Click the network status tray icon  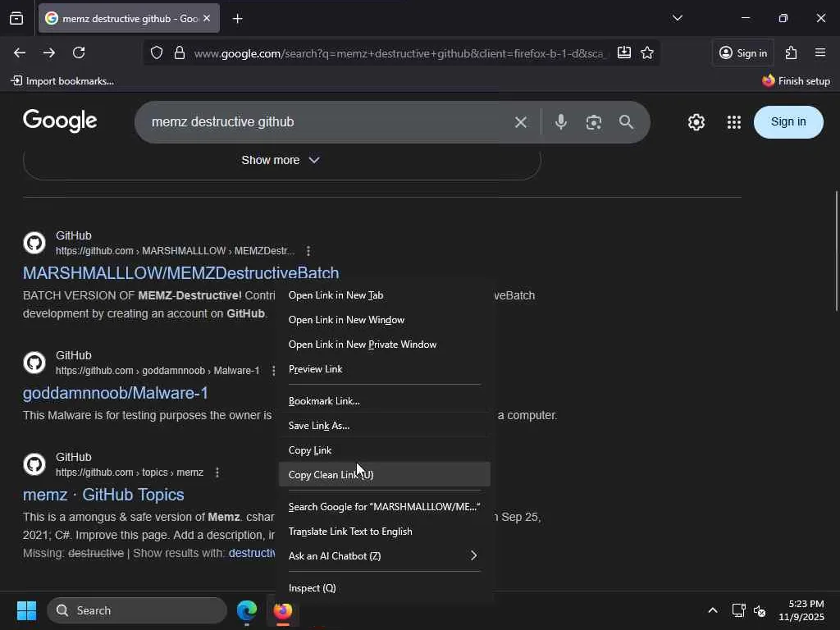tap(739, 610)
